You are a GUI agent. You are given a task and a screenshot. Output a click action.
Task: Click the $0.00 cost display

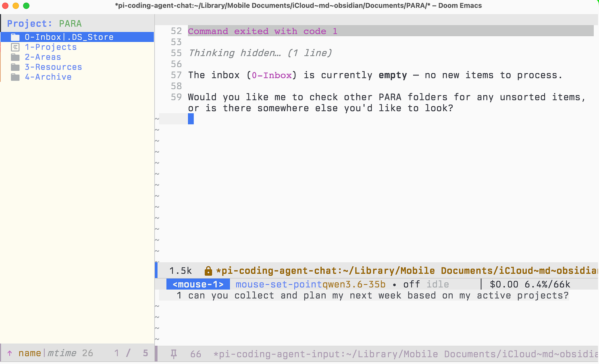pyautogui.click(x=504, y=284)
